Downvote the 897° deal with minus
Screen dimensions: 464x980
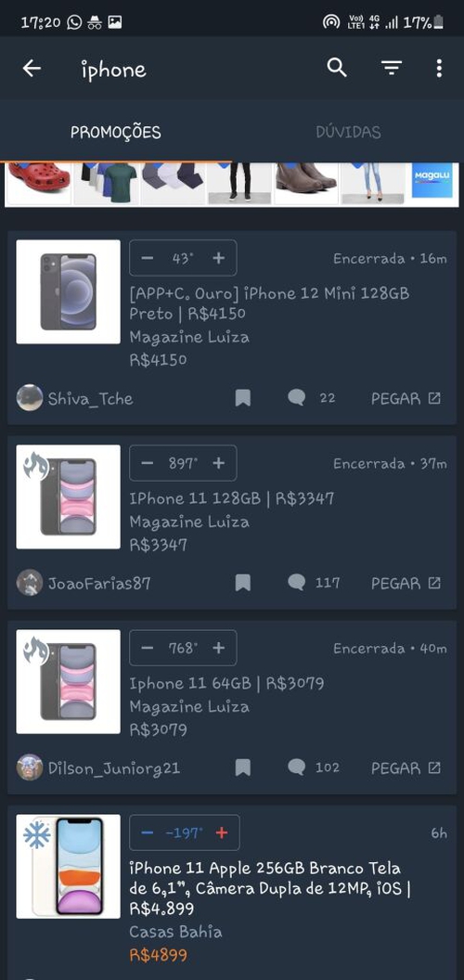point(147,463)
